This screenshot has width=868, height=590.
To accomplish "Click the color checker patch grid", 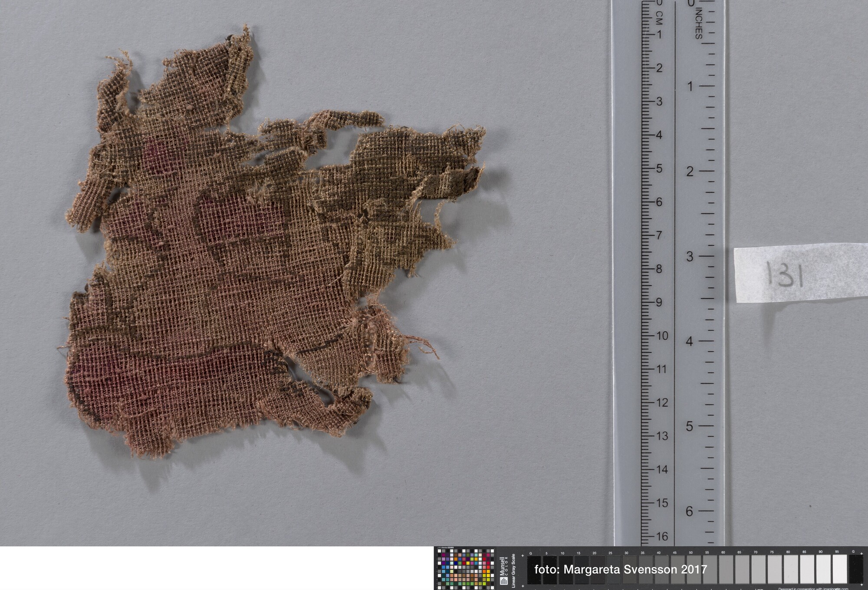I will click(465, 569).
